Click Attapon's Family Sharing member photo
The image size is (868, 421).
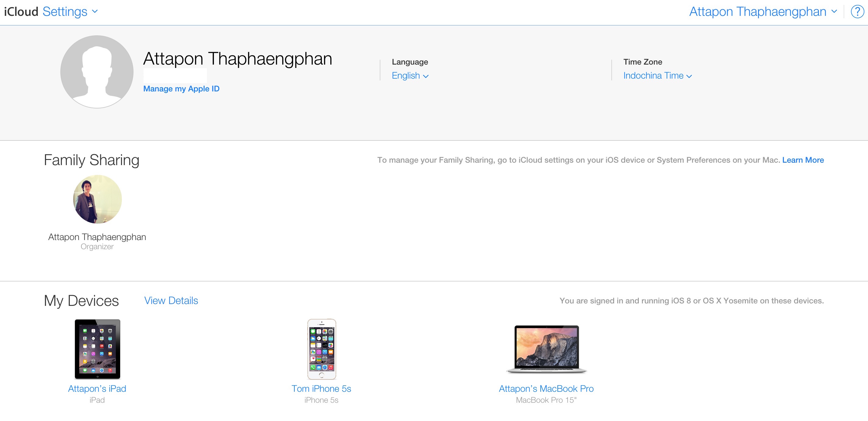pos(97,199)
